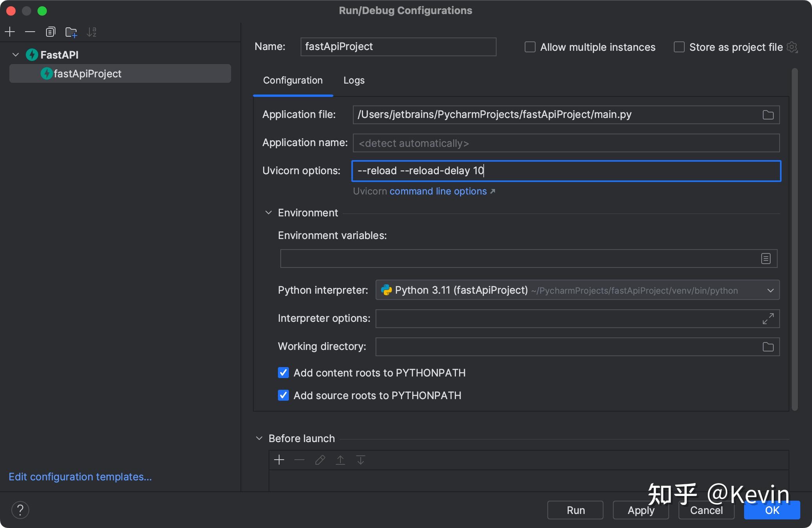Image resolution: width=812 pixels, height=528 pixels.
Task: Open the help for this dialog
Action: click(20, 510)
